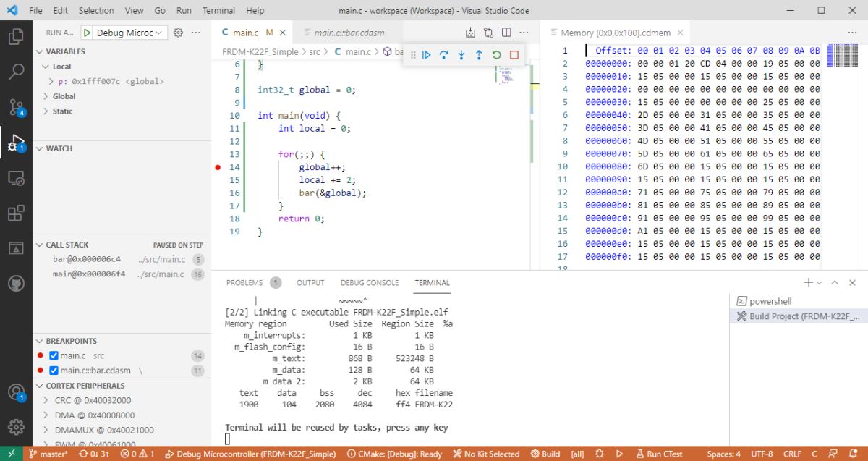Open the new terminal plus button
Image resolution: width=868 pixels, height=461 pixels.
(x=809, y=282)
